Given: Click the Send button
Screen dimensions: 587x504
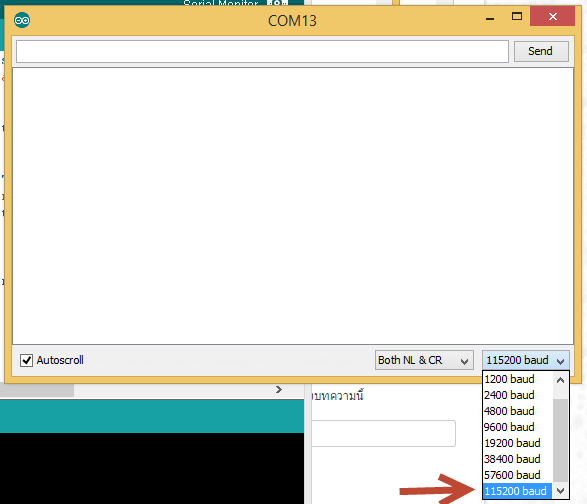Looking at the screenshot, I should 541,51.
